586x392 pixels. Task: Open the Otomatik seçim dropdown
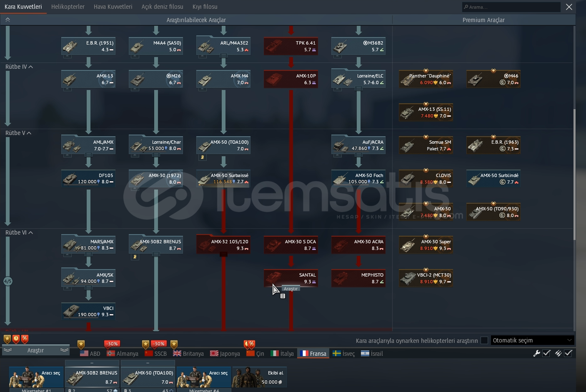point(533,340)
